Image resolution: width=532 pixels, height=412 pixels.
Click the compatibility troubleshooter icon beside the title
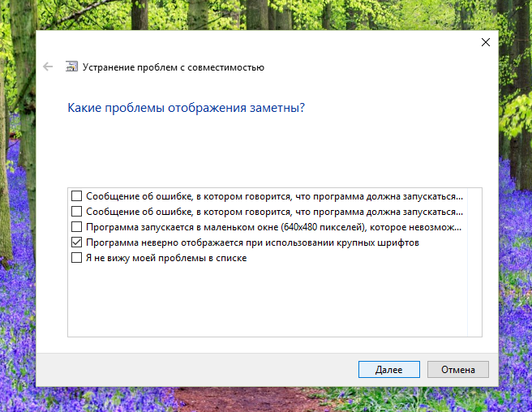tap(72, 67)
